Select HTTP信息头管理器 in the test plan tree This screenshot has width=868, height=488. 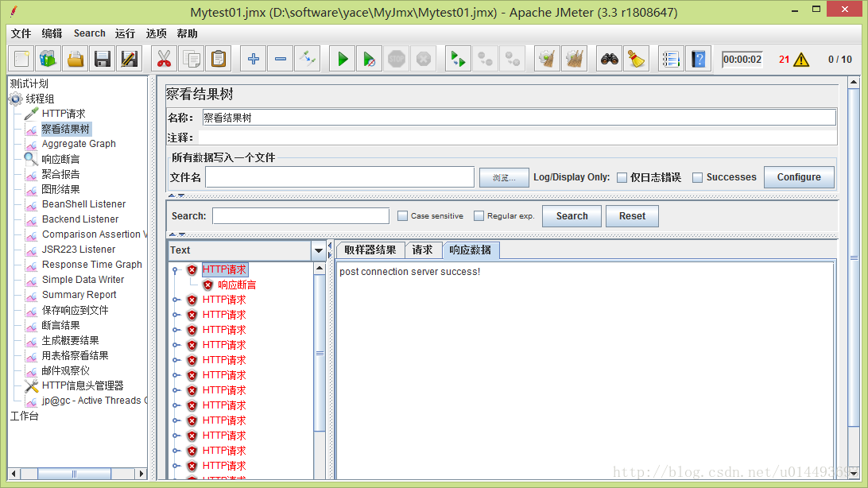(x=83, y=385)
